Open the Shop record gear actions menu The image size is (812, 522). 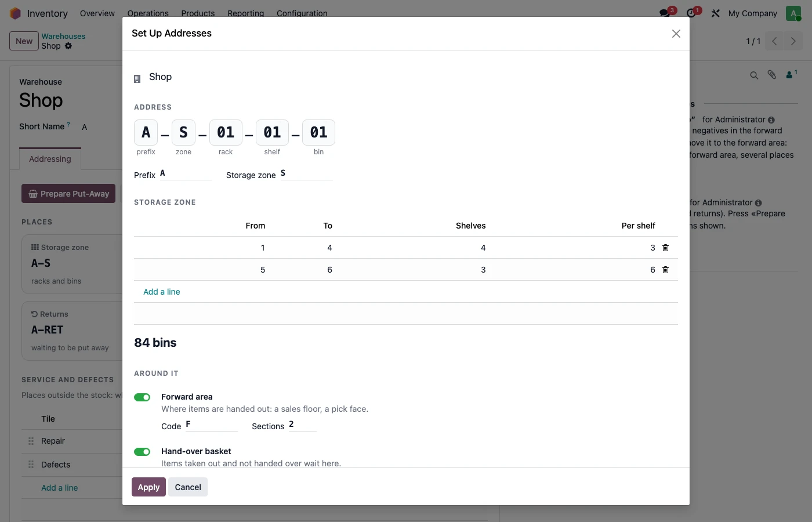coord(68,46)
